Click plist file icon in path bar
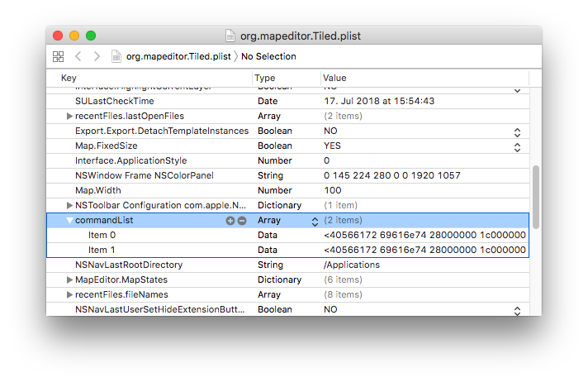The height and width of the screenshot is (382, 588). click(x=116, y=56)
